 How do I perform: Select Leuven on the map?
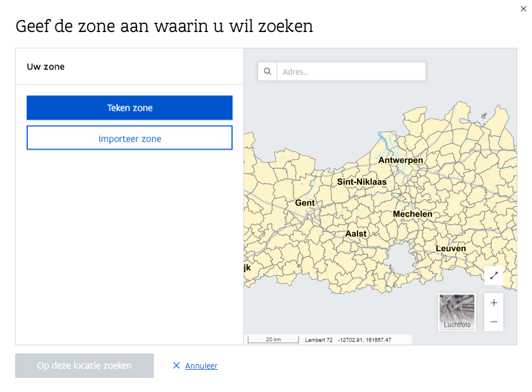tap(451, 248)
